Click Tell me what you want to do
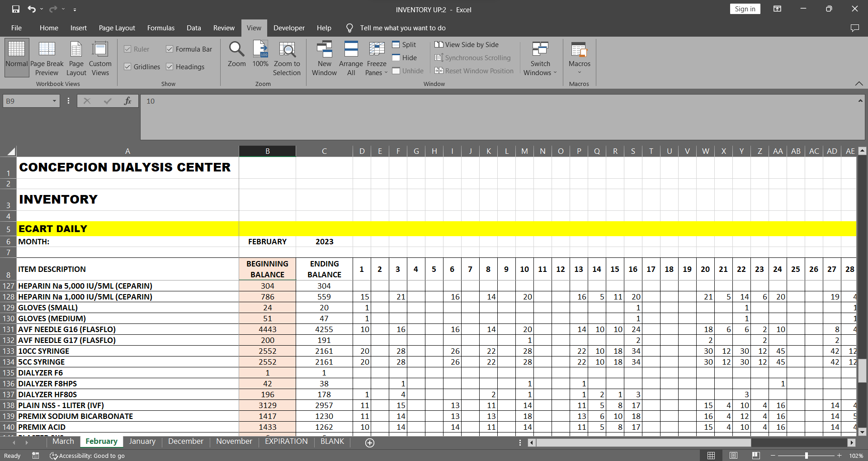The height and width of the screenshot is (461, 868). (403, 28)
